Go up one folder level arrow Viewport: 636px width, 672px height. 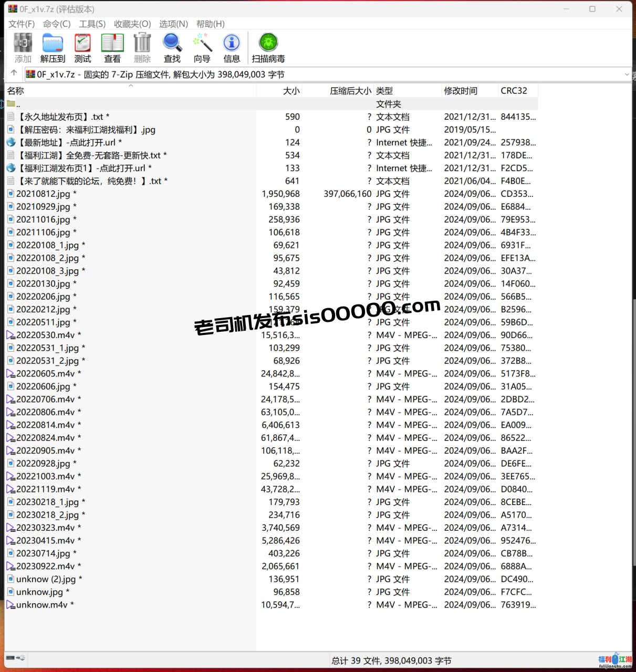coord(14,73)
